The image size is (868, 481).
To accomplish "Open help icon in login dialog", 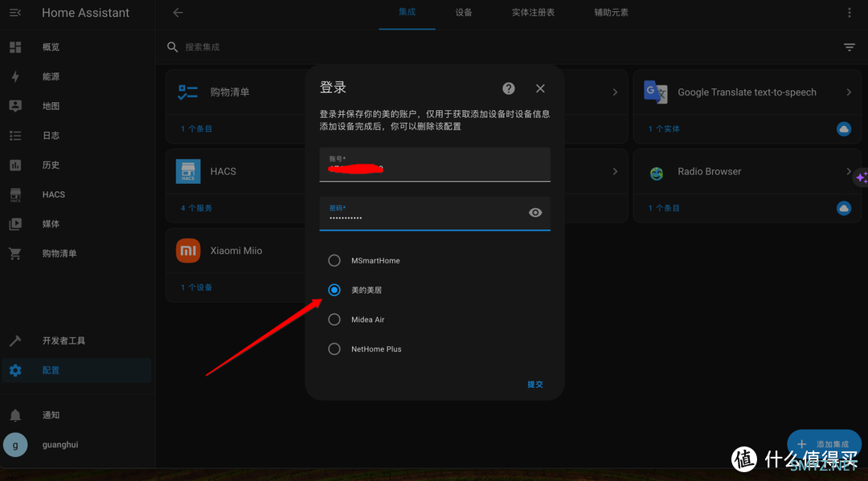I will [509, 88].
